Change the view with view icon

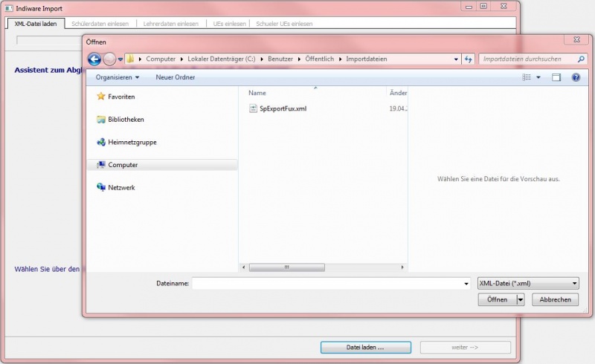click(x=527, y=77)
